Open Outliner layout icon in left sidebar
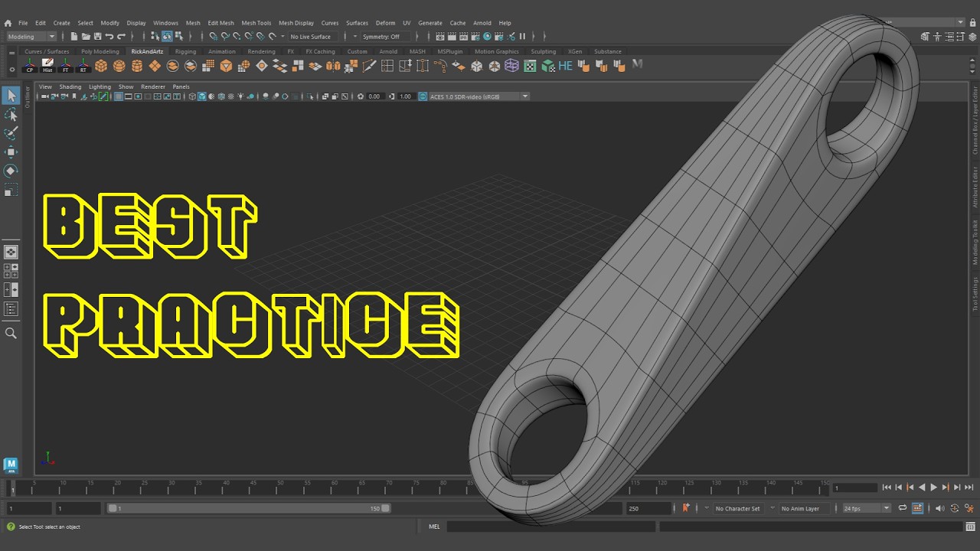 tap(11, 309)
